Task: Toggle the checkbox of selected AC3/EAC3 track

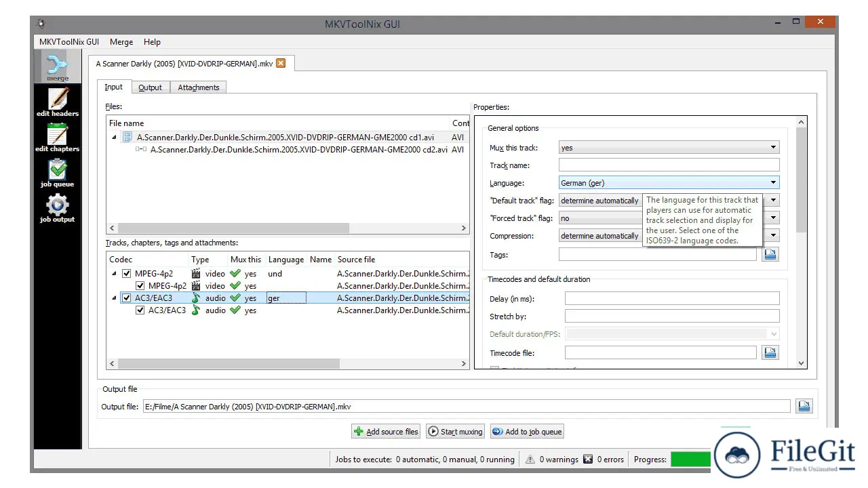Action: point(126,298)
